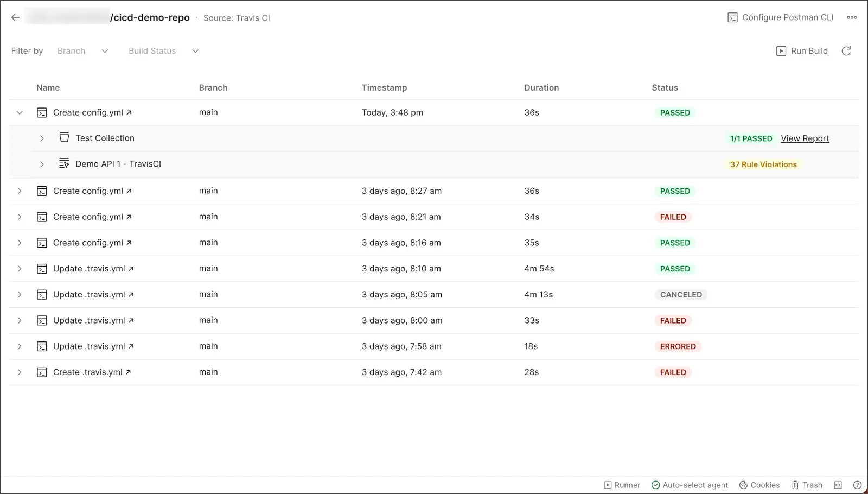
Task: Open external link for 8:05 am build
Action: click(x=131, y=295)
